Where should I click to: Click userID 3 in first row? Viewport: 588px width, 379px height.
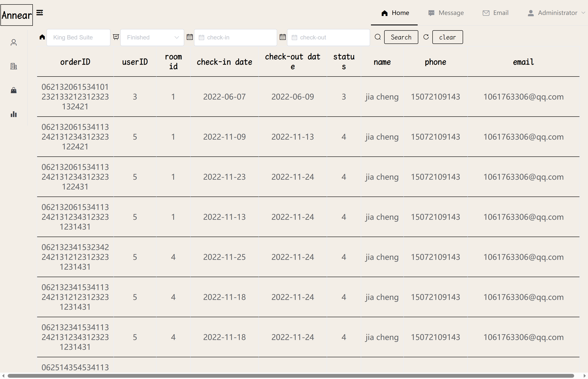point(135,97)
